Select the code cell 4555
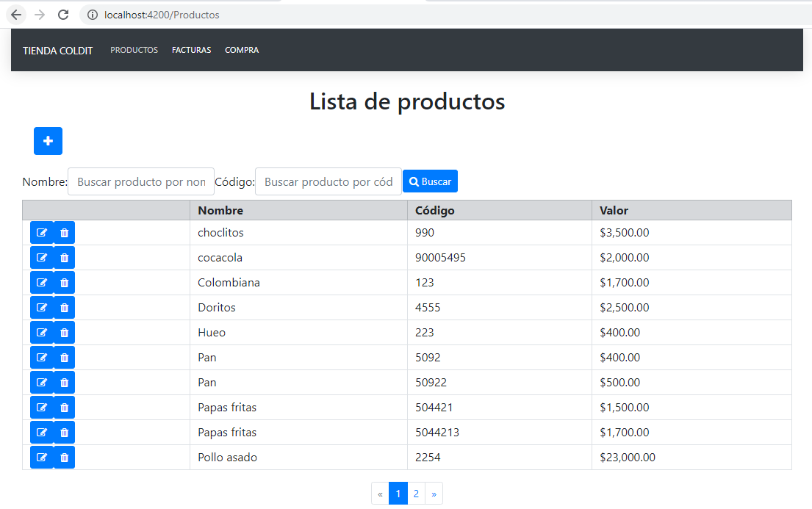 [x=500, y=308]
